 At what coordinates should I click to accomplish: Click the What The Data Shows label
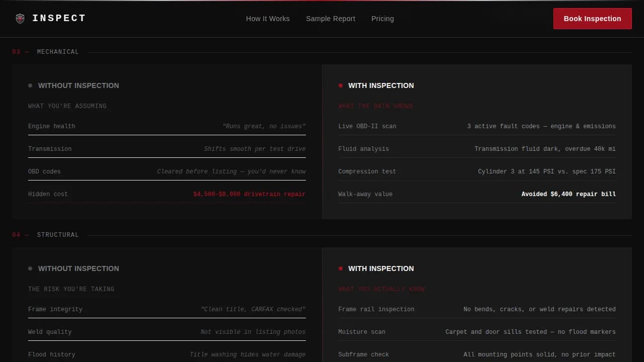pos(375,106)
